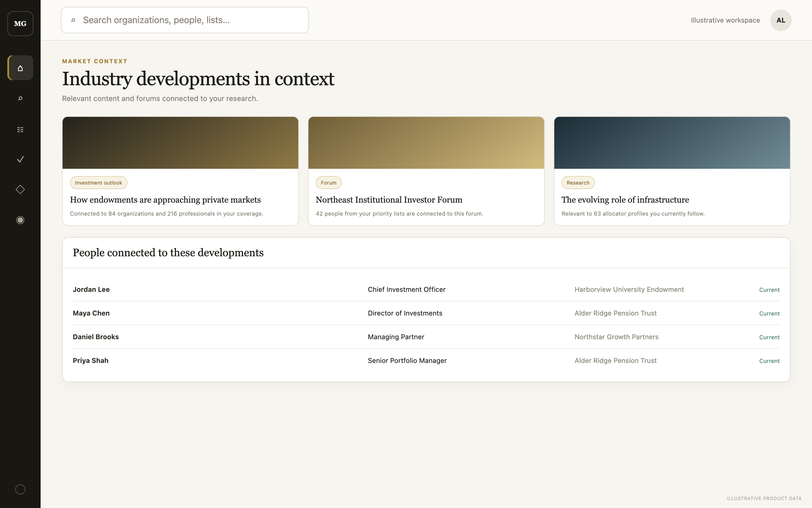Select Jordan Lee in people list
Viewport: 812px width, 508px height.
pyautogui.click(x=91, y=290)
